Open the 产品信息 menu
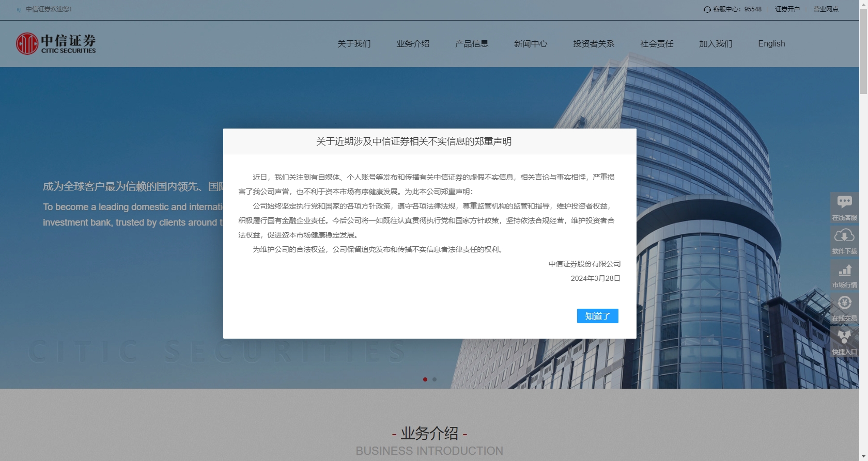This screenshot has width=868, height=461. click(472, 44)
